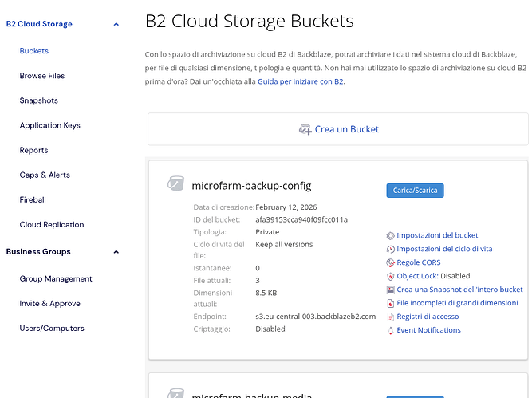
Task: Click Crea una Snapshot dell'intero bucket
Action: tap(459, 290)
